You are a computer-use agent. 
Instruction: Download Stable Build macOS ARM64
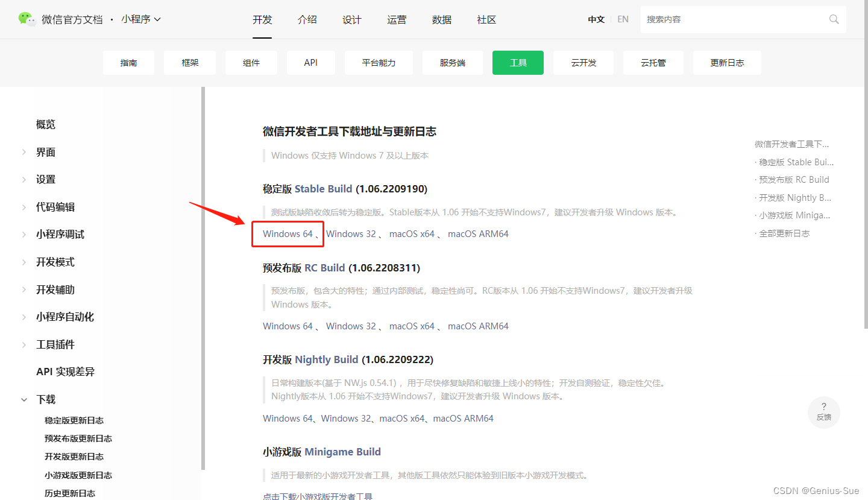tap(478, 234)
